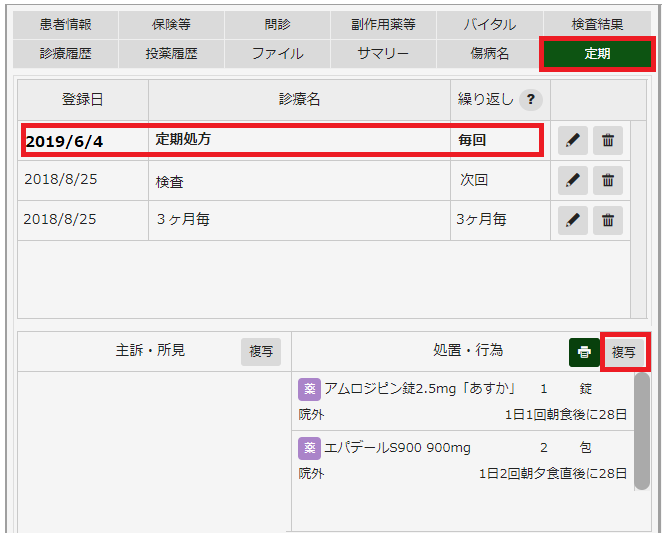Edit the 検査 entry with pencil icon

point(573,181)
